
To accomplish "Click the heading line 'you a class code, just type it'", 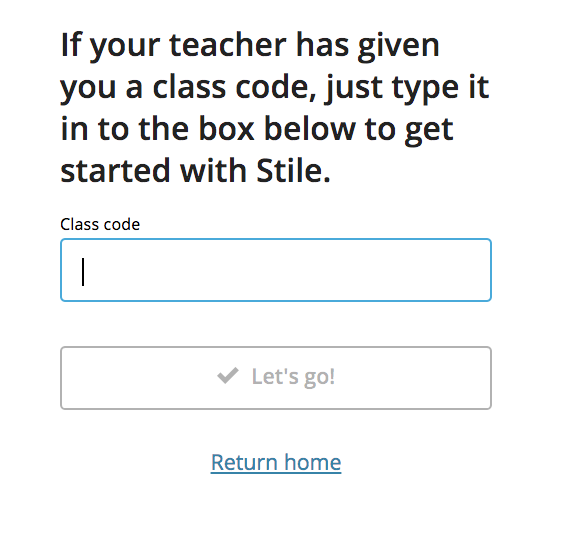I will [x=275, y=89].
